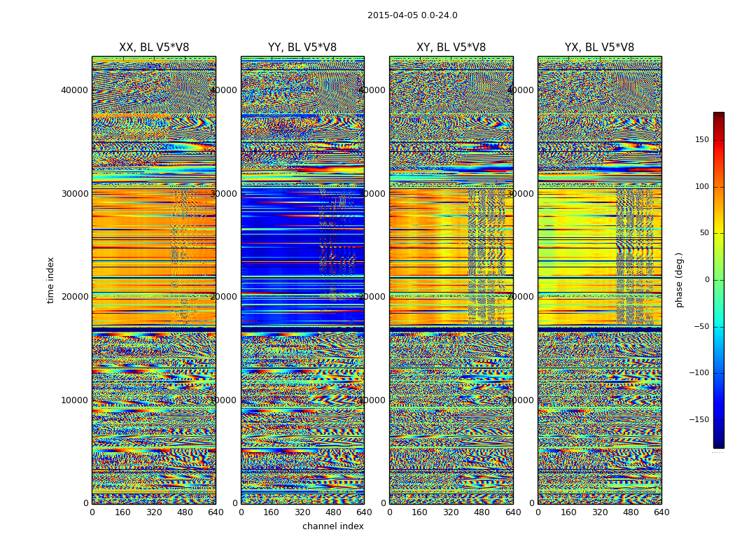
Task: Click the figure title "2015-04-05 0.0-24.0"
Action: click(x=412, y=15)
